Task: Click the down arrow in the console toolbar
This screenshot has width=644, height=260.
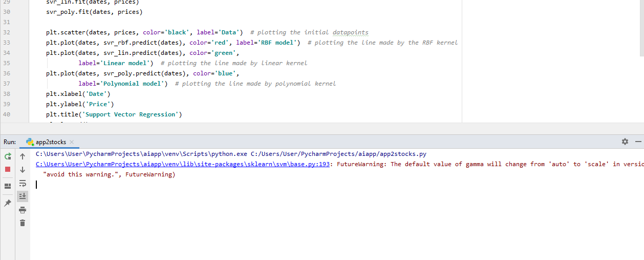Action: 23,169
